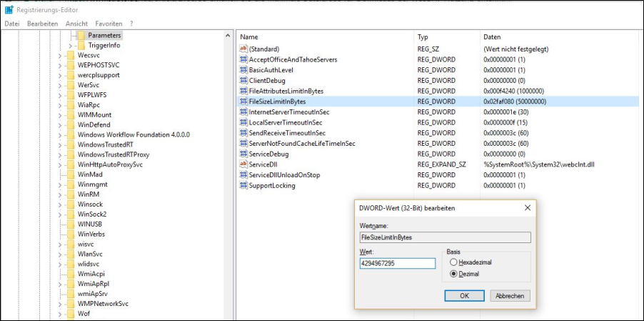Click the Wof folder icon

coord(71,314)
